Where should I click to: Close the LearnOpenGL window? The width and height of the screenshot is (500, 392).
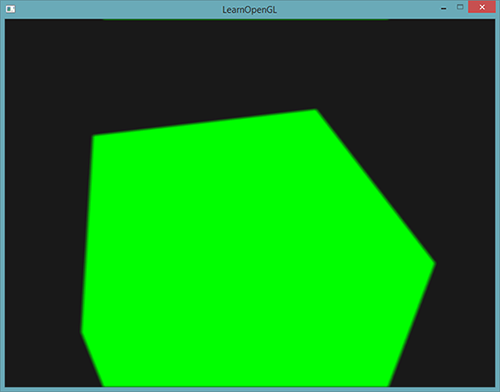(x=482, y=7)
